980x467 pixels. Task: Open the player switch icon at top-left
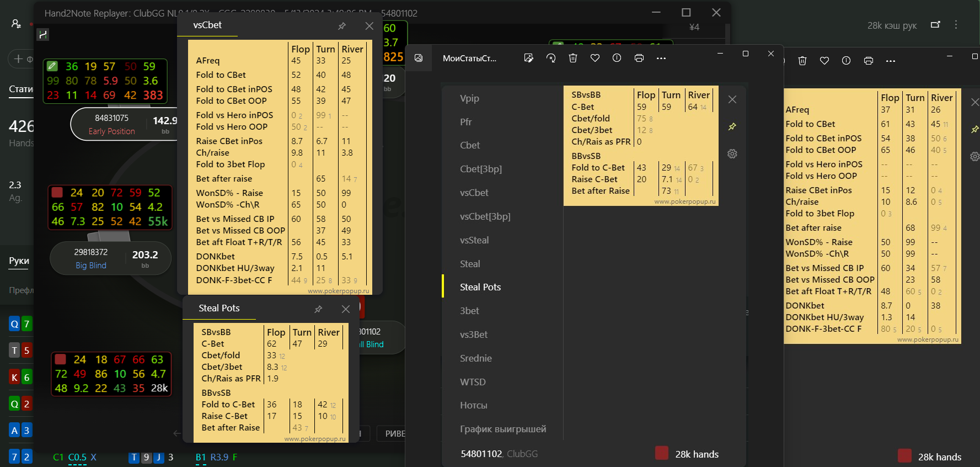pos(16,24)
